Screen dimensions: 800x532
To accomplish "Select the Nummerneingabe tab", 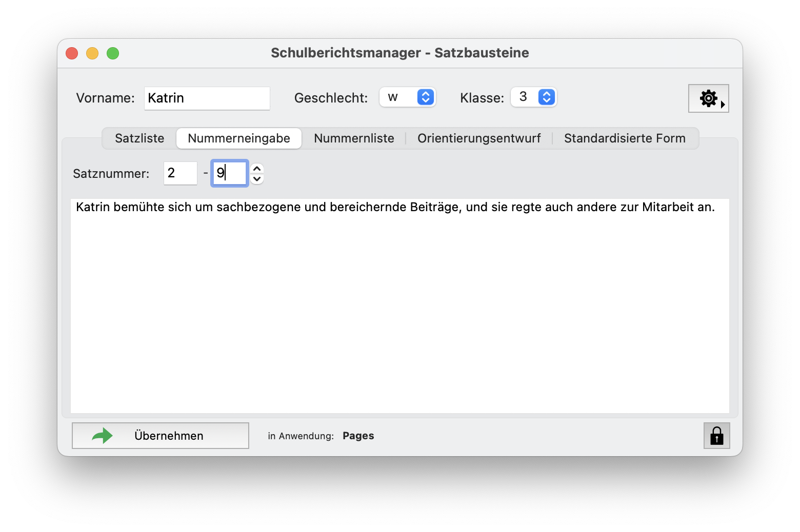I will pos(239,138).
